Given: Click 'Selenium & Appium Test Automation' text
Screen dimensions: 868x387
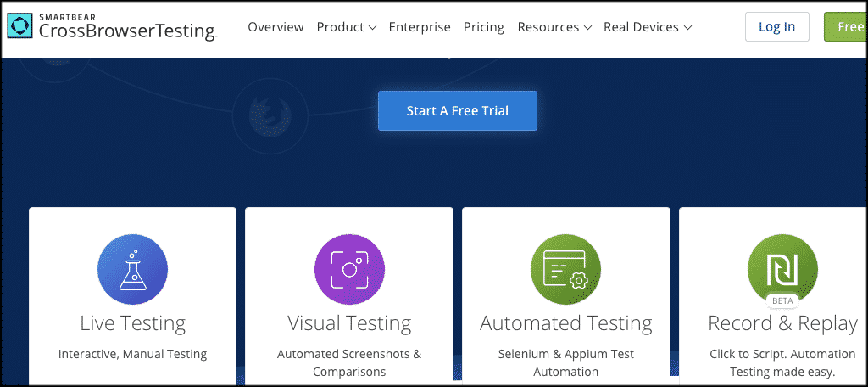Looking at the screenshot, I should click(x=565, y=362).
